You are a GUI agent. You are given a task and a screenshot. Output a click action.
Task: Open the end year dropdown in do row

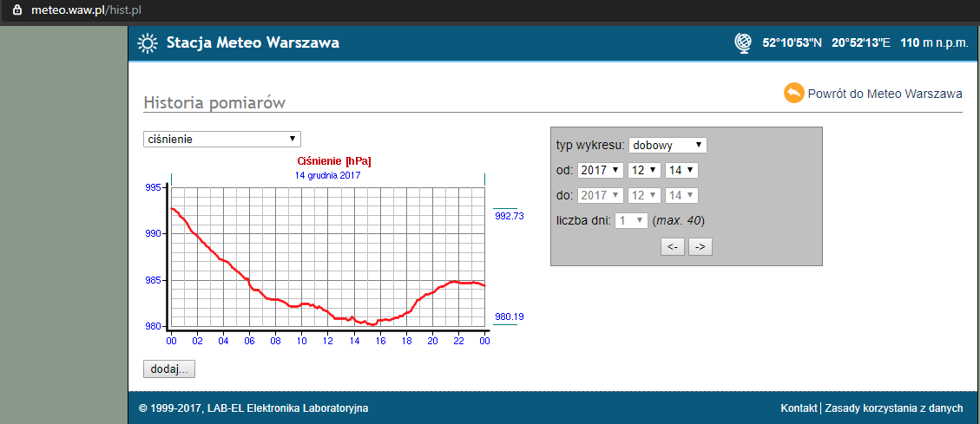tap(601, 196)
